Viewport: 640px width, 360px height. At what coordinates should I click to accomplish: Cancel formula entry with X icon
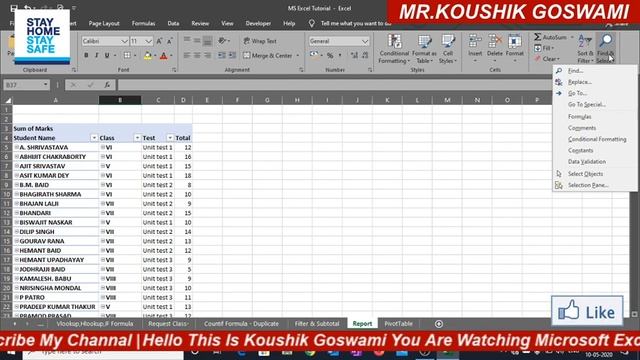pyautogui.click(x=73, y=85)
